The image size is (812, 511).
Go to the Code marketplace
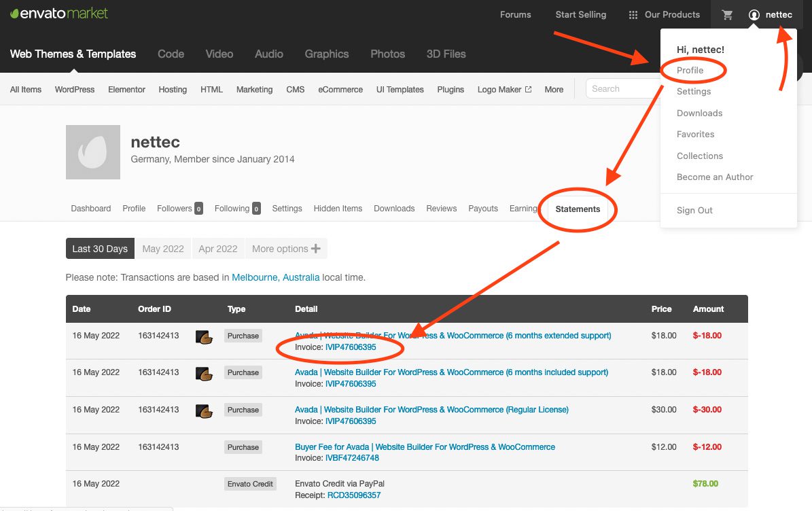tap(171, 54)
